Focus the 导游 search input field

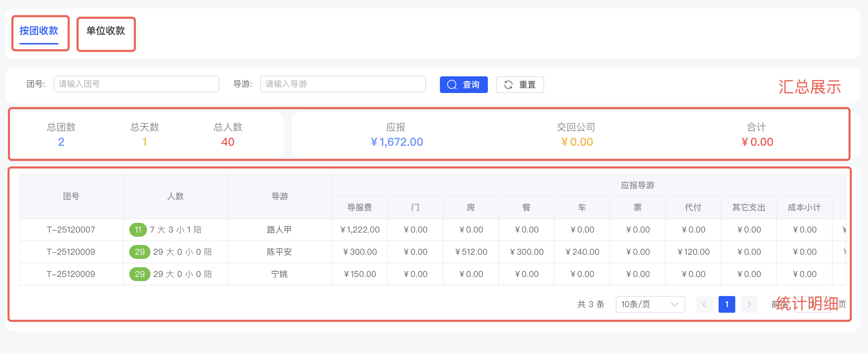click(x=343, y=84)
